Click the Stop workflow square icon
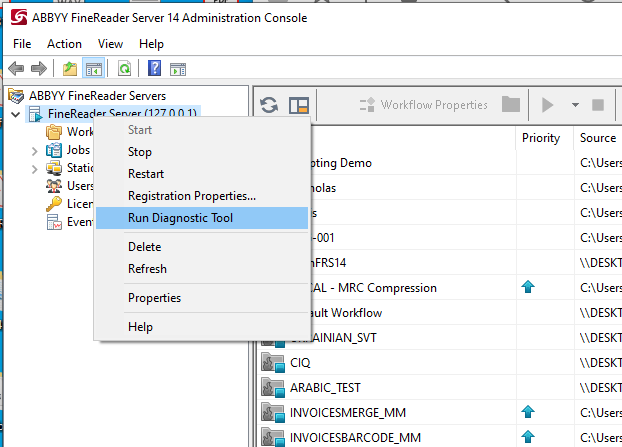622x447 pixels. [598, 105]
